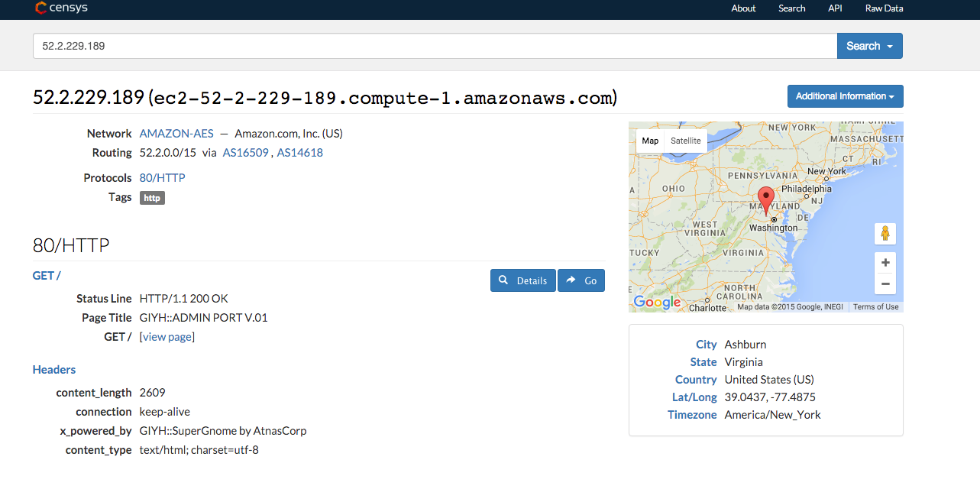Viewport: 980px width, 502px height.
Task: Click the red location marker pin
Action: click(765, 200)
